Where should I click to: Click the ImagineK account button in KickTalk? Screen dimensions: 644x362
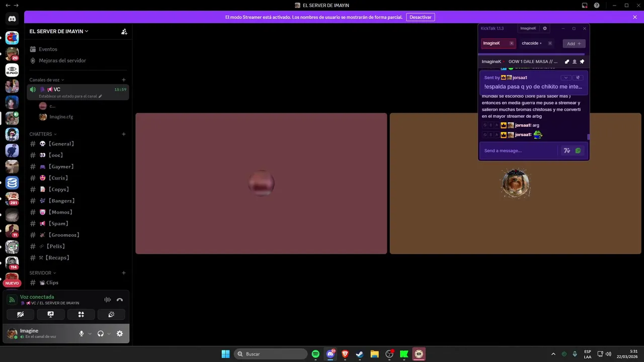(x=528, y=29)
